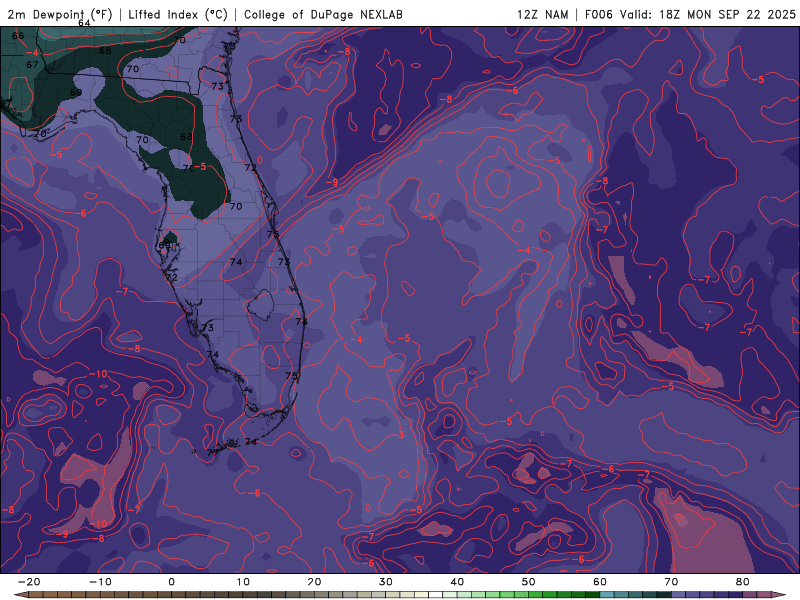Click the 0 label on the color scale
Viewport: 800px width, 600px height.
pyautogui.click(x=171, y=582)
